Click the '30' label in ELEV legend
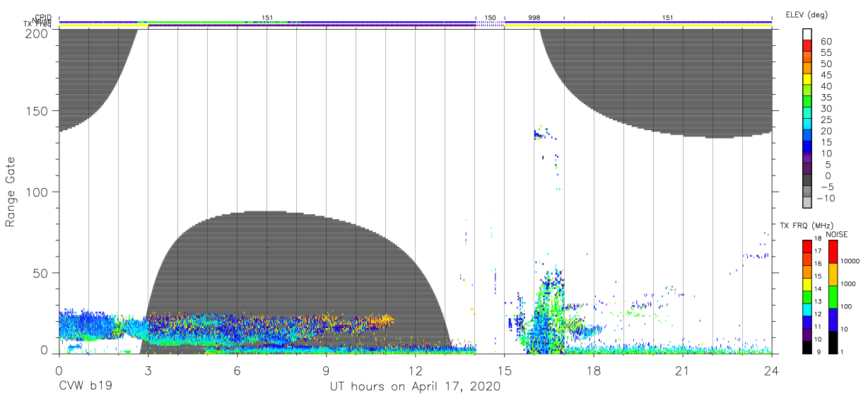This screenshot has height=401, width=868. click(825, 108)
